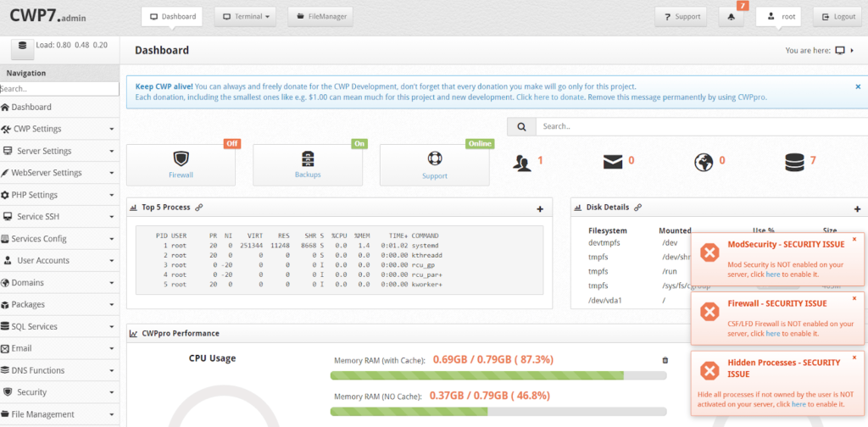Expand Server Settings menu

point(60,151)
